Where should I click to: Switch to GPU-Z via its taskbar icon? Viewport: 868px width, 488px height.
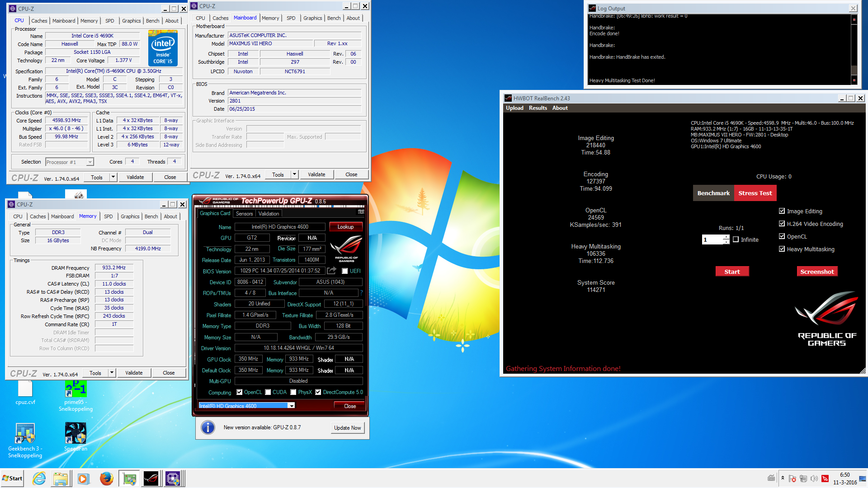coord(129,479)
